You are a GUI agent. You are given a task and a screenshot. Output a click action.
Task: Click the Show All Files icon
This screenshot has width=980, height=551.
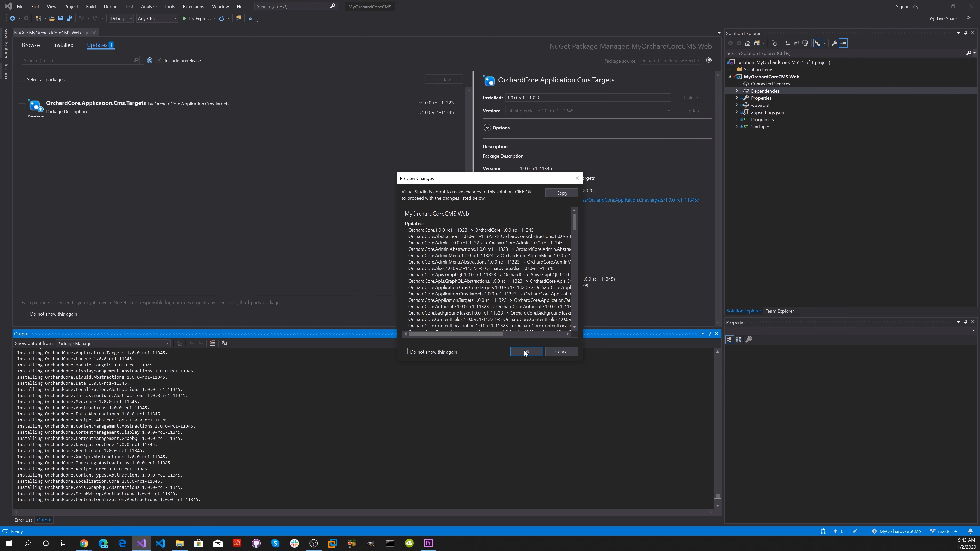[x=805, y=43]
